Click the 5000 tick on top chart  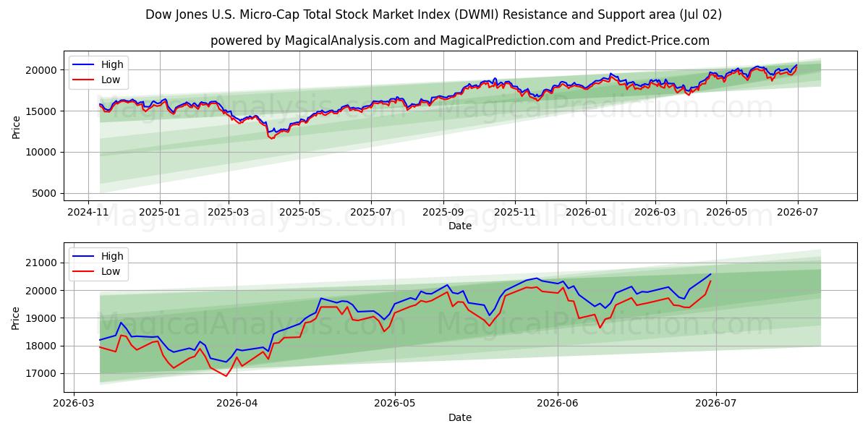tap(46, 193)
